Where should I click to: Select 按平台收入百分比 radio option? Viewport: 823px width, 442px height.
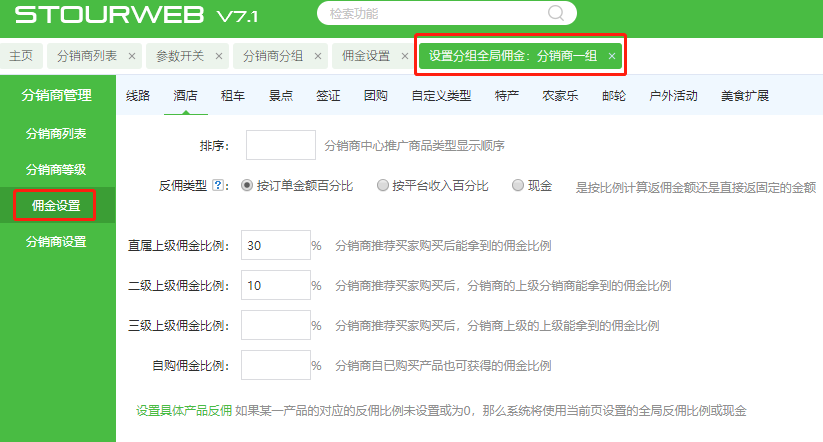(x=383, y=186)
